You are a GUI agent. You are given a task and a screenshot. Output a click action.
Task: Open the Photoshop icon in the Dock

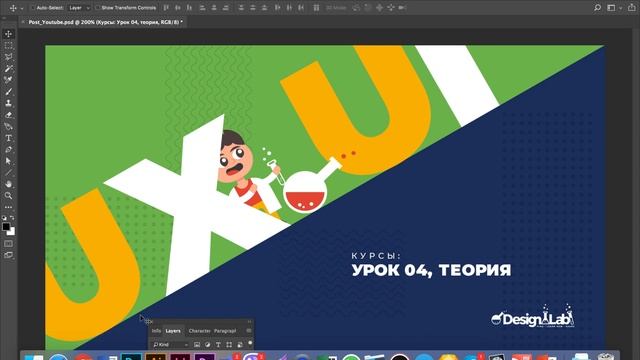coord(131,358)
